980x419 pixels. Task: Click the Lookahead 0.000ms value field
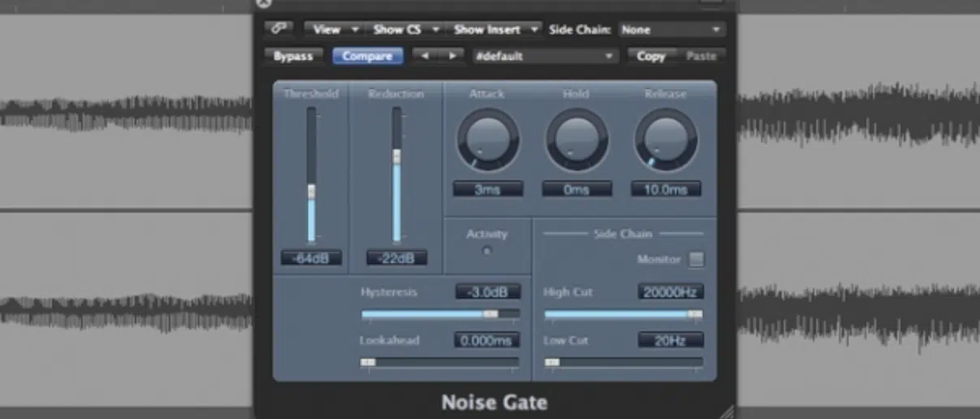pyautogui.click(x=487, y=340)
